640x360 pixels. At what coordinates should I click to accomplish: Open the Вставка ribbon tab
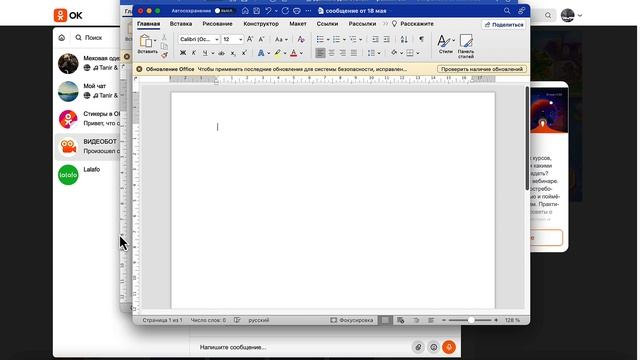tap(181, 24)
